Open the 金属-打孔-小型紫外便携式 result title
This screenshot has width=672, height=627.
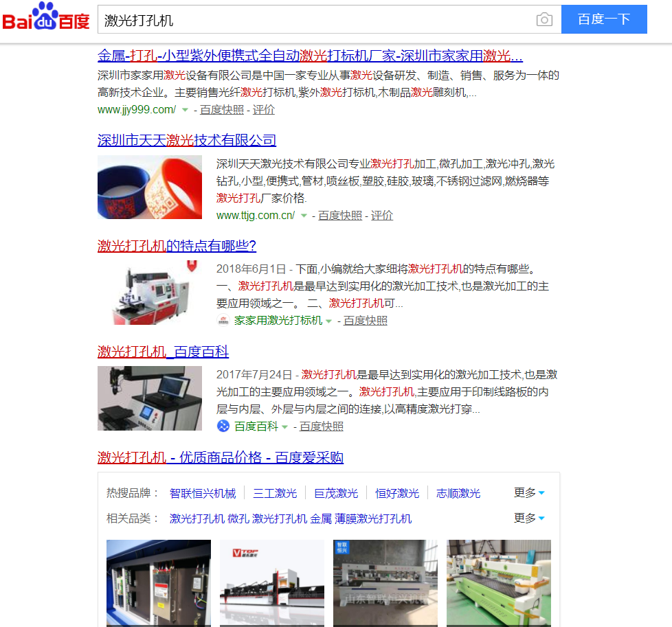point(310,56)
